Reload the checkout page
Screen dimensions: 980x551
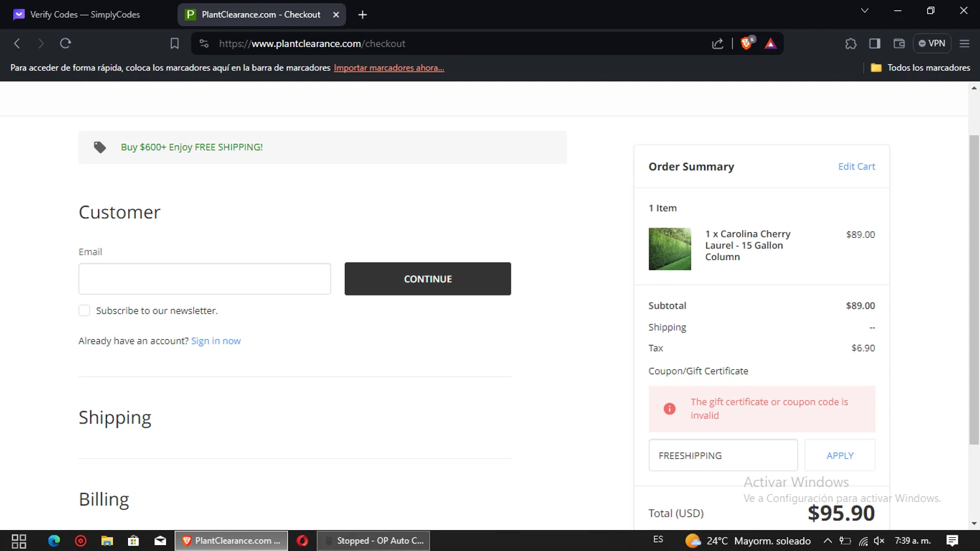pyautogui.click(x=65, y=44)
